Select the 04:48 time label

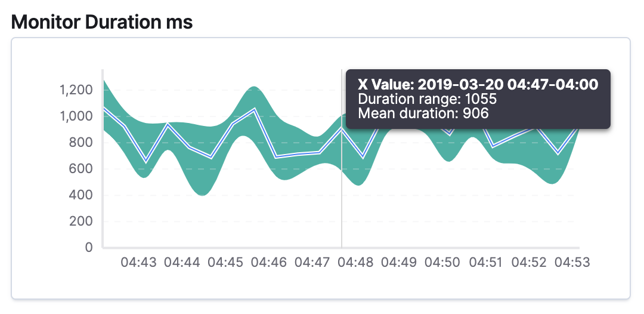tap(356, 263)
